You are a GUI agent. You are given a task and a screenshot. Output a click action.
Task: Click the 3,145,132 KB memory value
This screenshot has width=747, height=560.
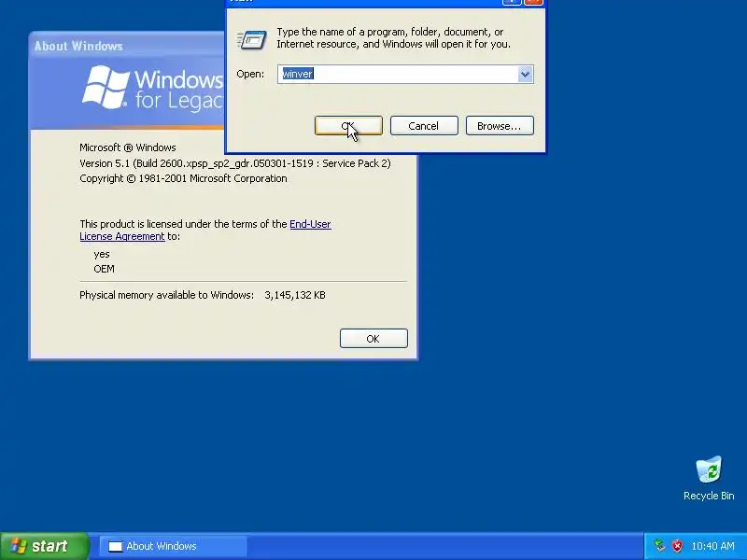[x=295, y=295]
